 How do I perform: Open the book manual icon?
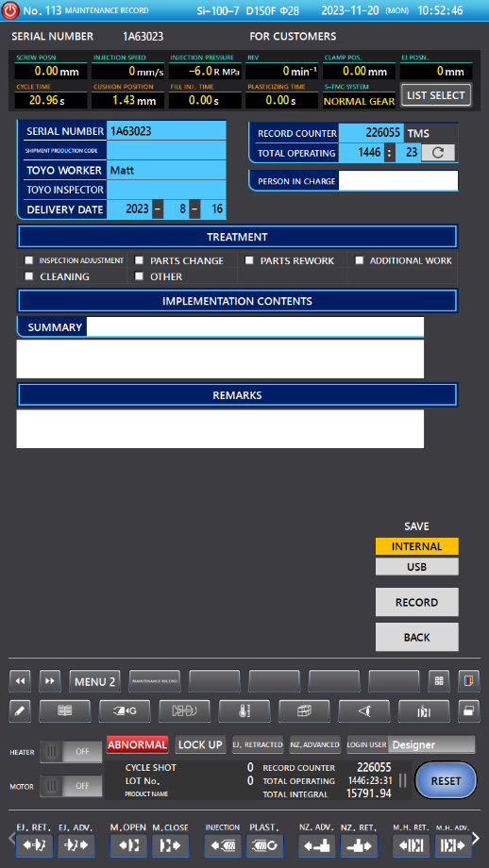pos(65,711)
